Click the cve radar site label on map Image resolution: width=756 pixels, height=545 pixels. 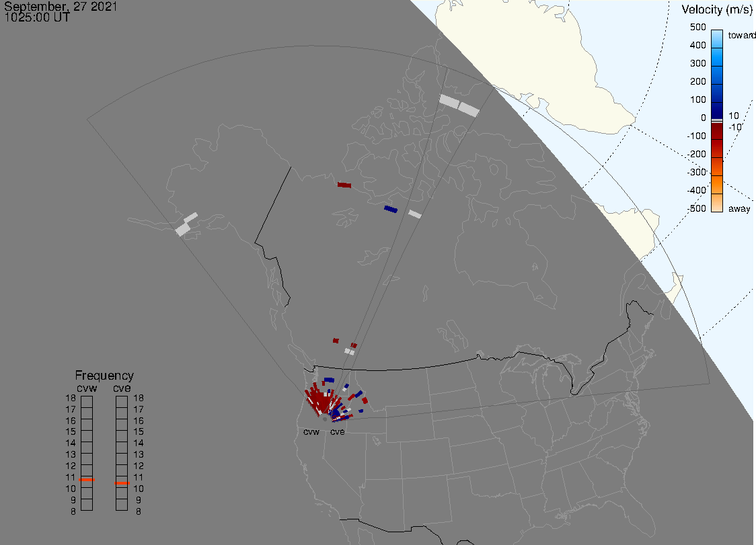pyautogui.click(x=338, y=431)
